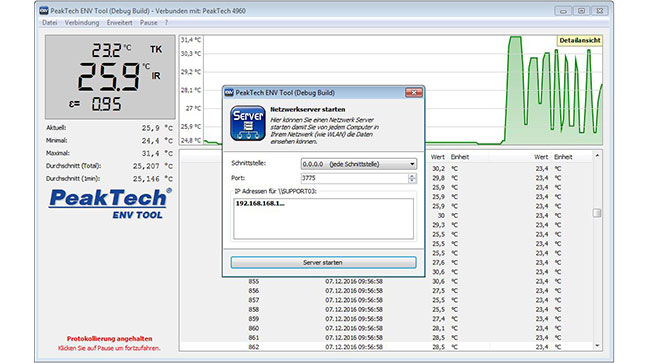Click the emissivity 0.95 display value
650x363 pixels.
pos(106,104)
